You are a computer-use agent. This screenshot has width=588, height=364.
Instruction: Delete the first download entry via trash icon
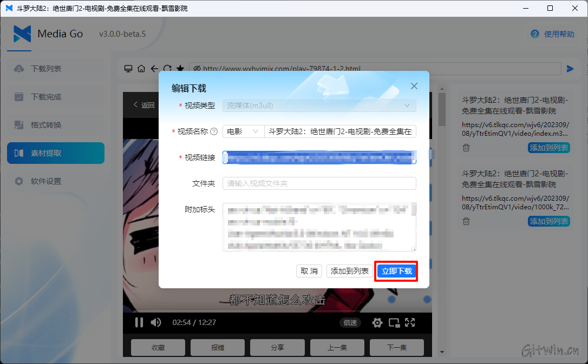(x=466, y=147)
